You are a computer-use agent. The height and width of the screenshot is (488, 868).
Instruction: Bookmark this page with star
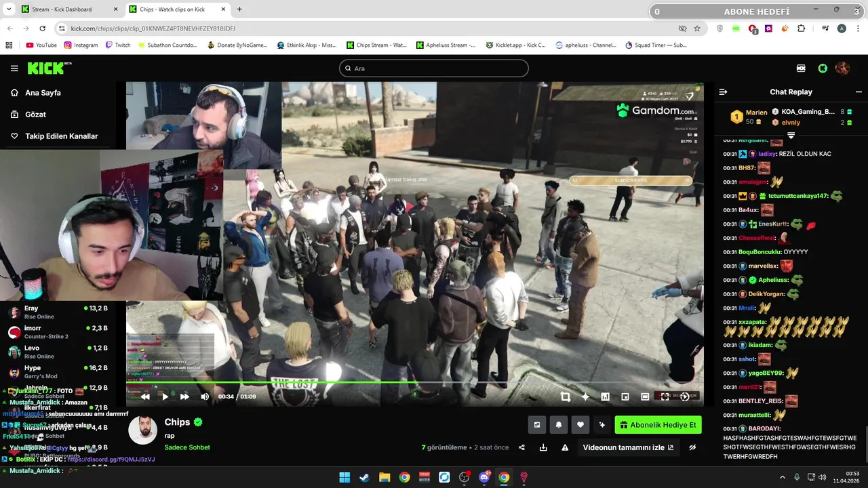[698, 28]
